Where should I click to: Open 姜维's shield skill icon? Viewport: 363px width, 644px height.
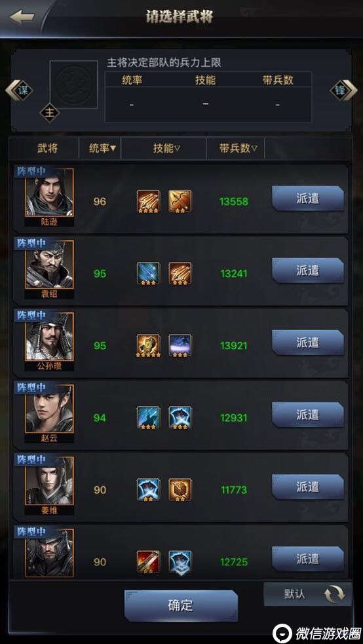180,490
